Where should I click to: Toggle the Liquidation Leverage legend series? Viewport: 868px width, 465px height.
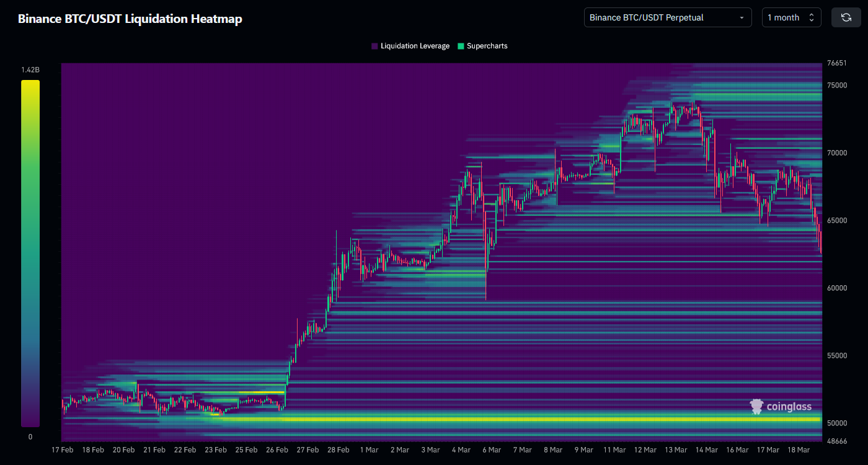(410, 46)
